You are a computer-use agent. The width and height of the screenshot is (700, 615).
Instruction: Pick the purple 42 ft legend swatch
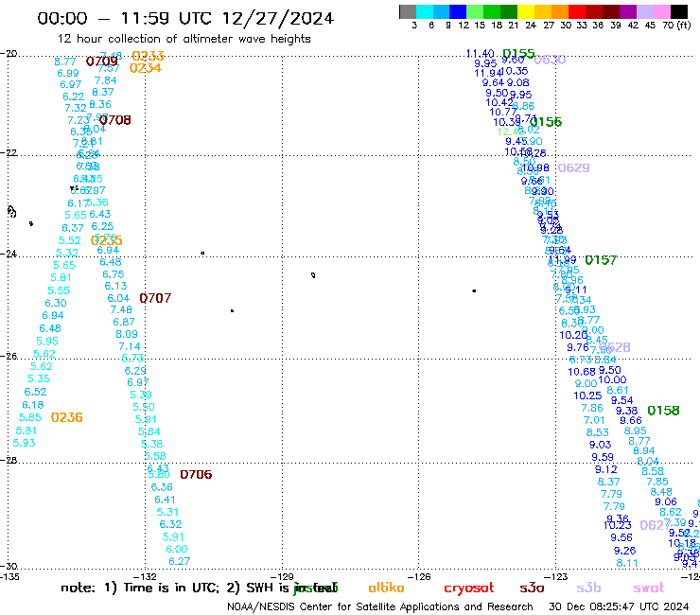tap(628, 11)
